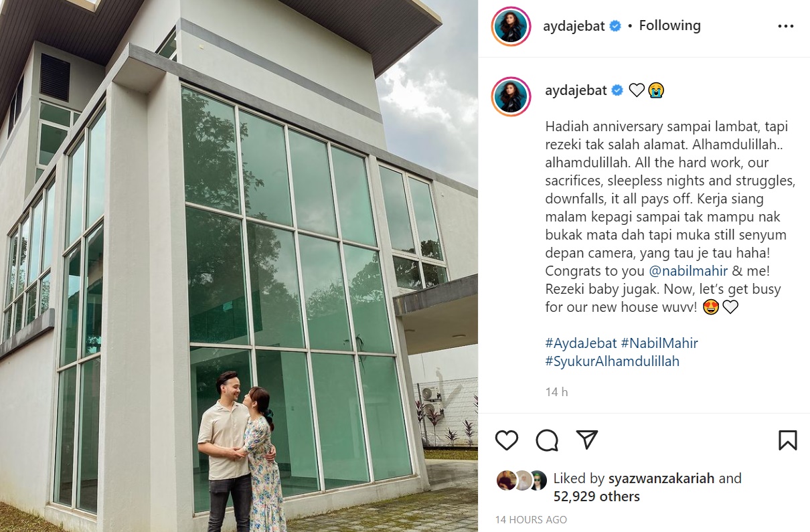Open aydajebat username in the caption

coord(574,90)
